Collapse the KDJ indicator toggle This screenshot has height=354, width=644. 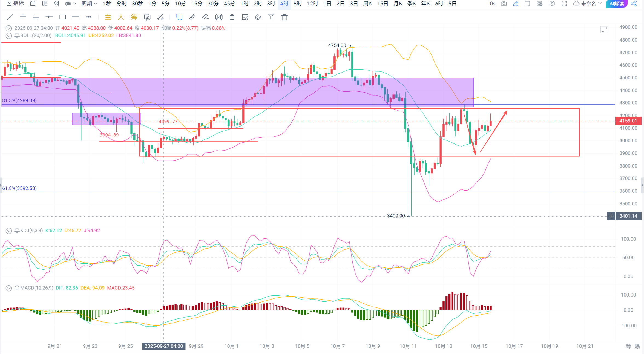9,231
